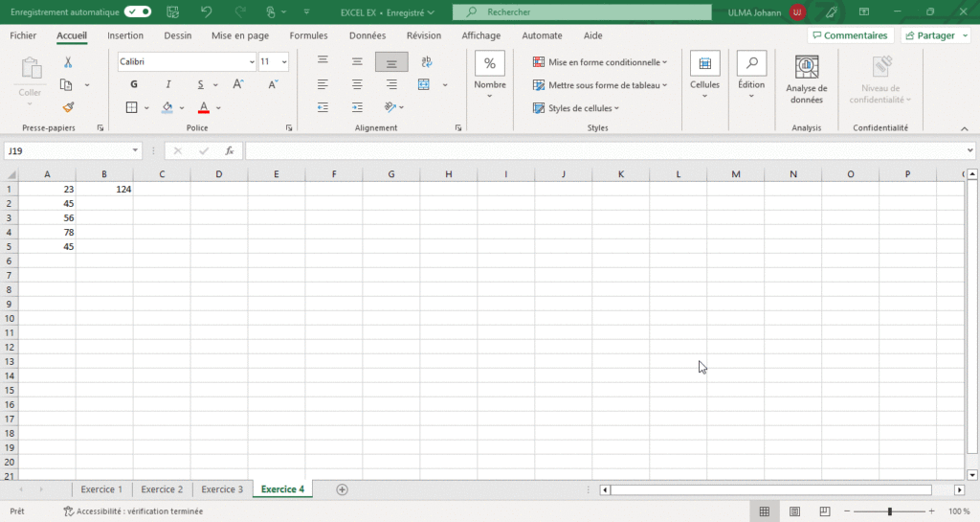Screen dimensions: 980x522
Task: Open the Formules tab
Action: click(x=308, y=35)
